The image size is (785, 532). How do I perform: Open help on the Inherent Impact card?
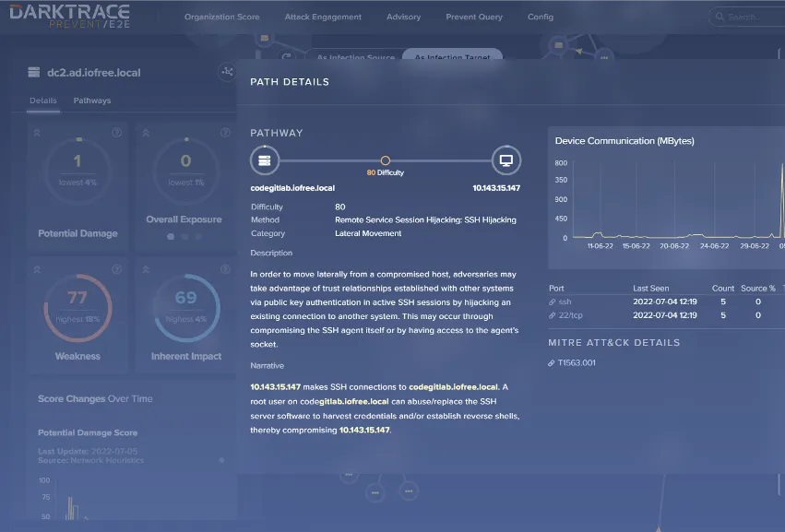[225, 269]
